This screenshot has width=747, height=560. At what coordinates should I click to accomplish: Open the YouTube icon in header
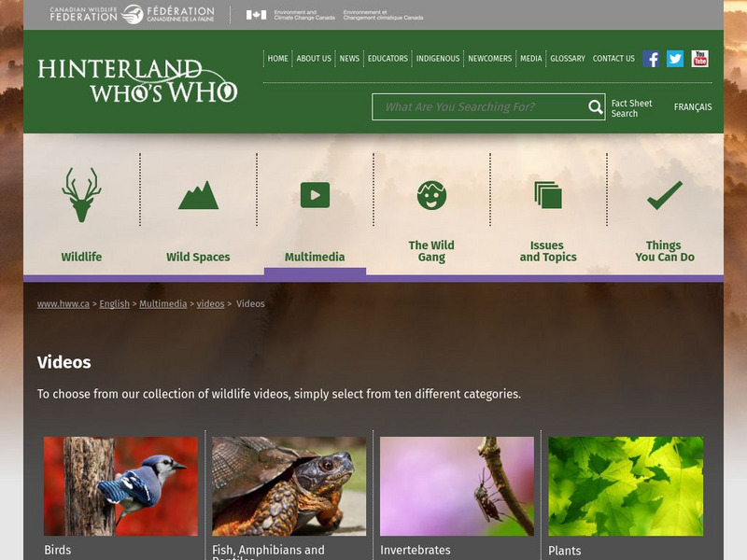click(699, 59)
